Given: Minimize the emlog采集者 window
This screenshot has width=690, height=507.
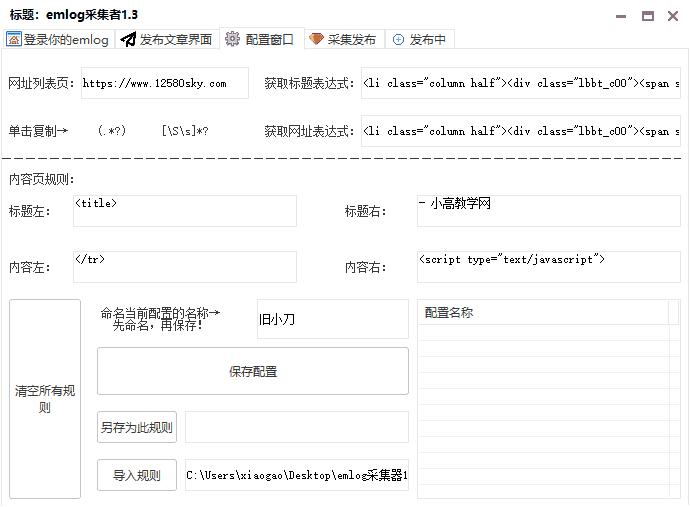Looking at the screenshot, I should pyautogui.click(x=619, y=15).
